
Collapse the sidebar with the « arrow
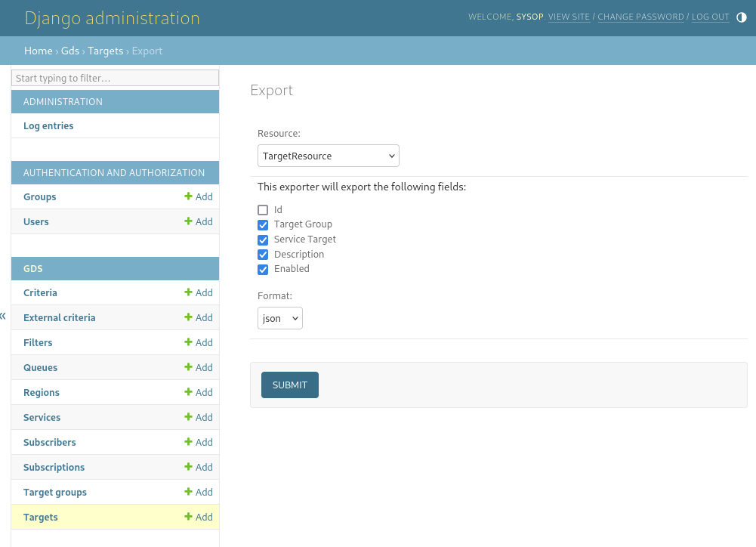coord(3,316)
